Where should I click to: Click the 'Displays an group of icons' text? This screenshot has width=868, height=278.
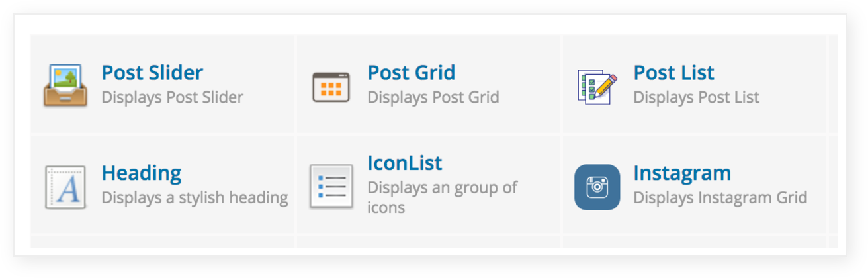tap(443, 197)
